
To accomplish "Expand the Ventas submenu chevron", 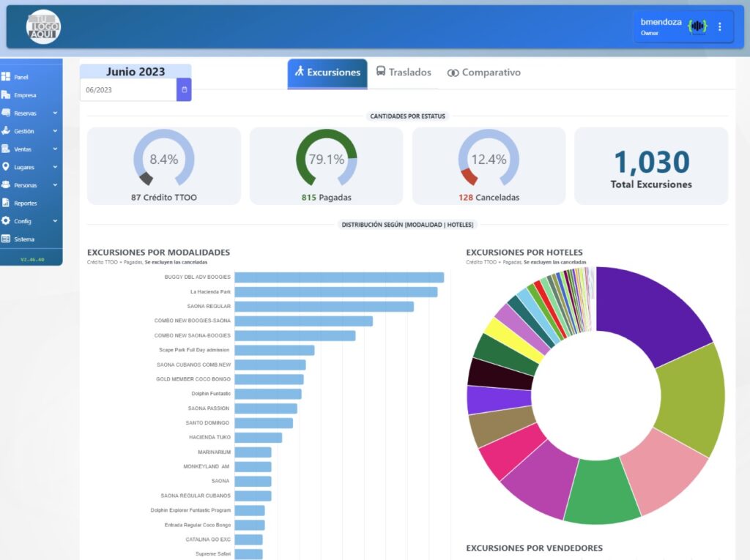I will coord(55,149).
